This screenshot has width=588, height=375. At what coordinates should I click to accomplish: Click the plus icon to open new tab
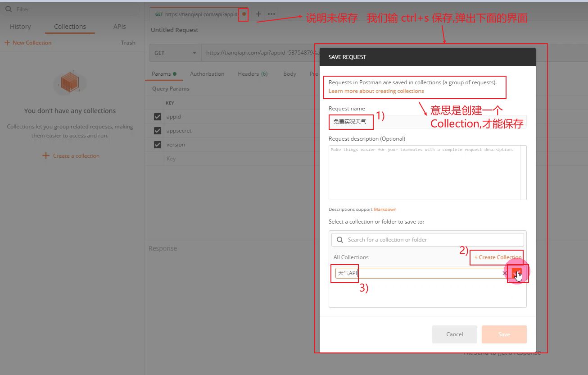(x=258, y=14)
